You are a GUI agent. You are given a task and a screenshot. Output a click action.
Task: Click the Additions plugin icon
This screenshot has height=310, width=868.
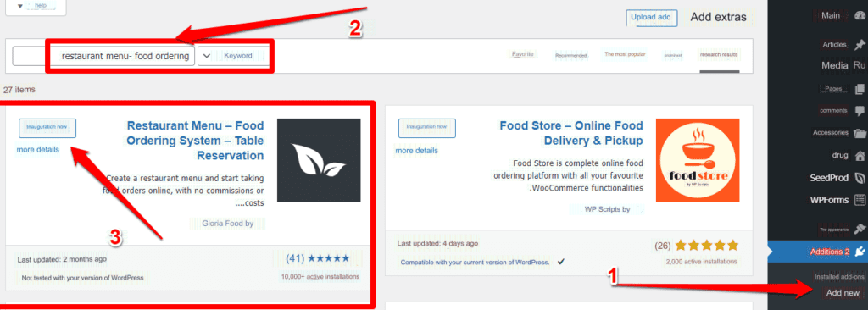(x=860, y=252)
